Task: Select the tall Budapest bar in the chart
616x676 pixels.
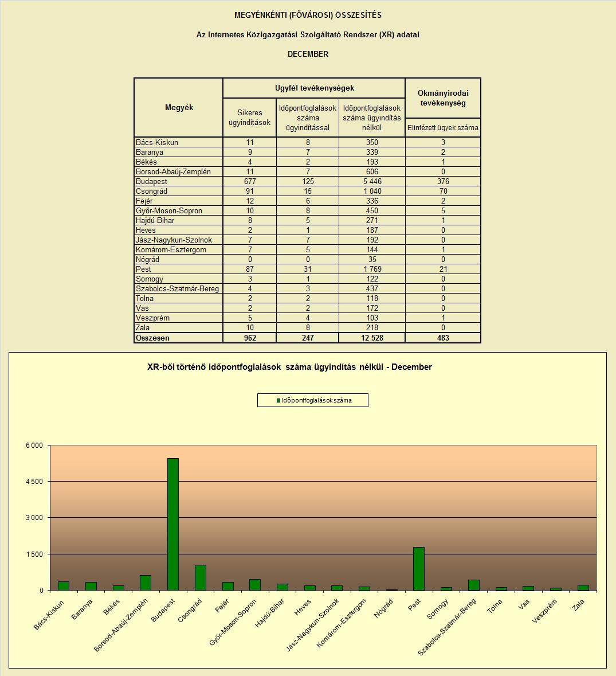Action: [x=172, y=524]
